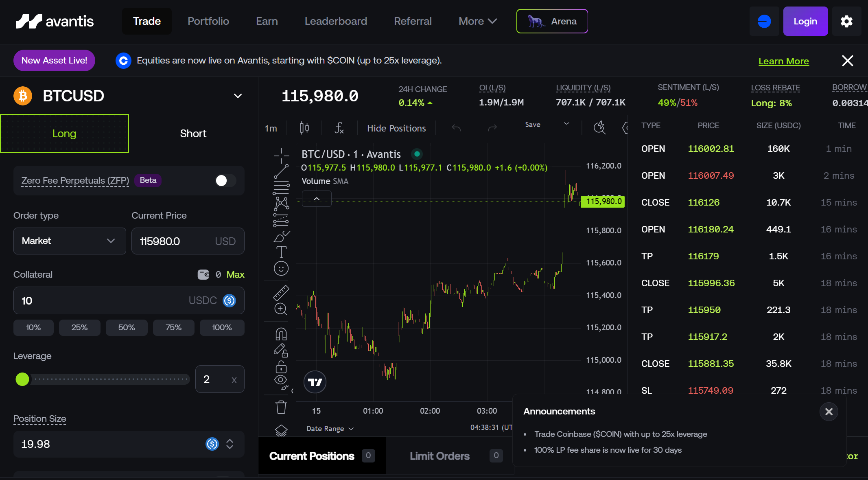The height and width of the screenshot is (480, 868).
Task: Select the text annotation tool
Action: (x=281, y=252)
